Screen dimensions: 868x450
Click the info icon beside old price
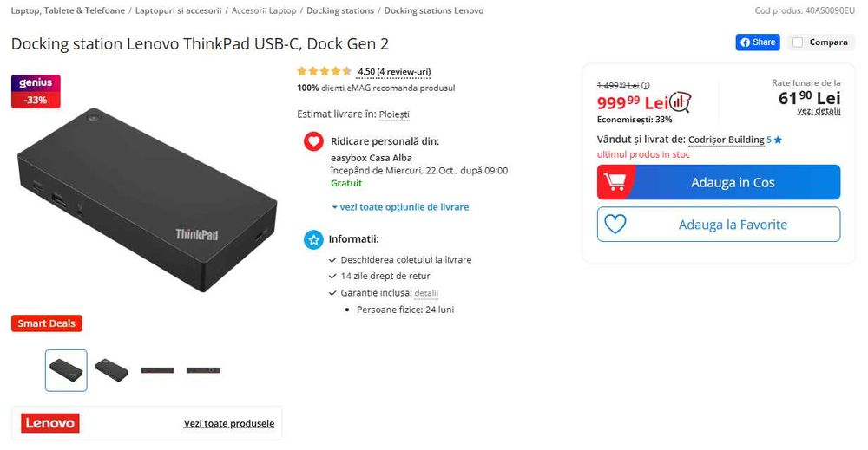coord(645,86)
